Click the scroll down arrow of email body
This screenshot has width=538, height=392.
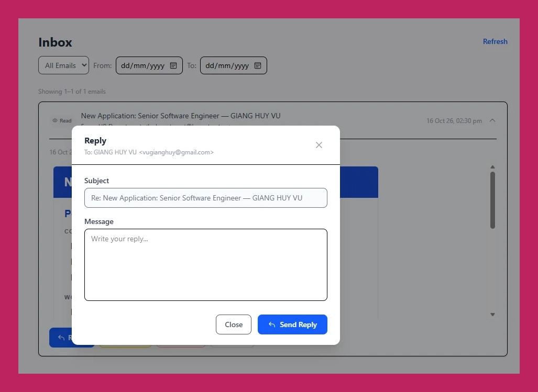(493, 315)
